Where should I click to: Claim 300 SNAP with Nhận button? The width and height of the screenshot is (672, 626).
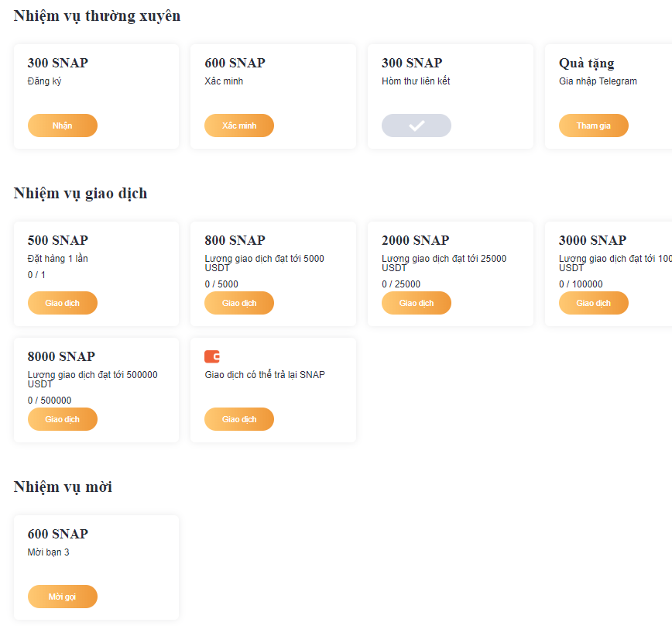(x=63, y=126)
